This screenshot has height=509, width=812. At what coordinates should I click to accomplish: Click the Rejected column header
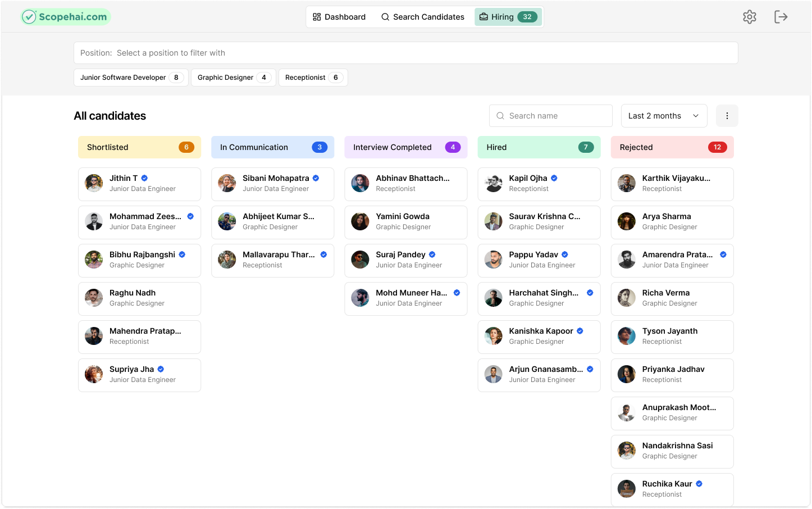[x=672, y=147]
